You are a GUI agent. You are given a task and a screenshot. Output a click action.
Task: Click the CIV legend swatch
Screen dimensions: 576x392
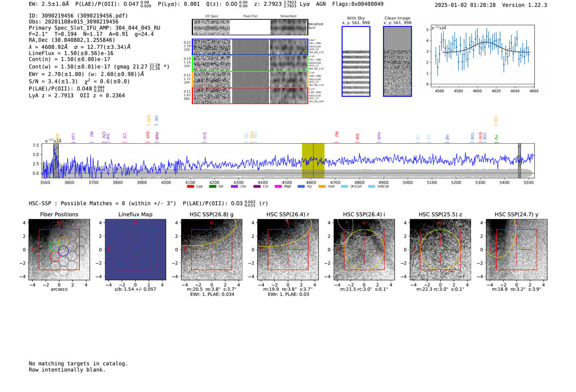[234, 187]
